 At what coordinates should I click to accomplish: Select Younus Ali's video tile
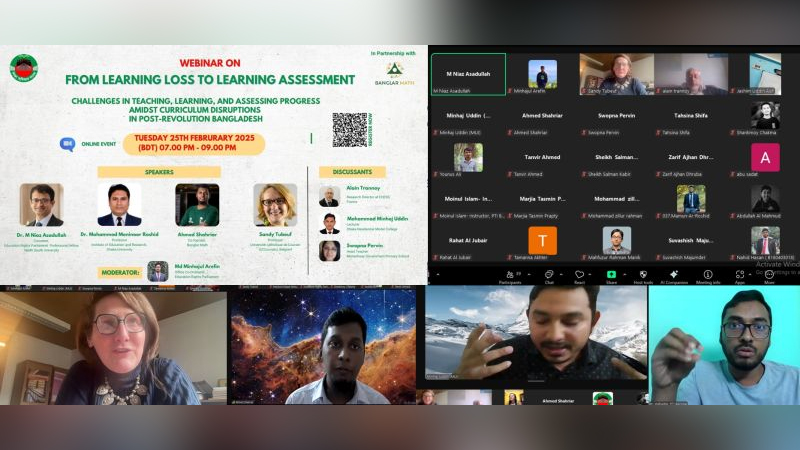click(468, 158)
